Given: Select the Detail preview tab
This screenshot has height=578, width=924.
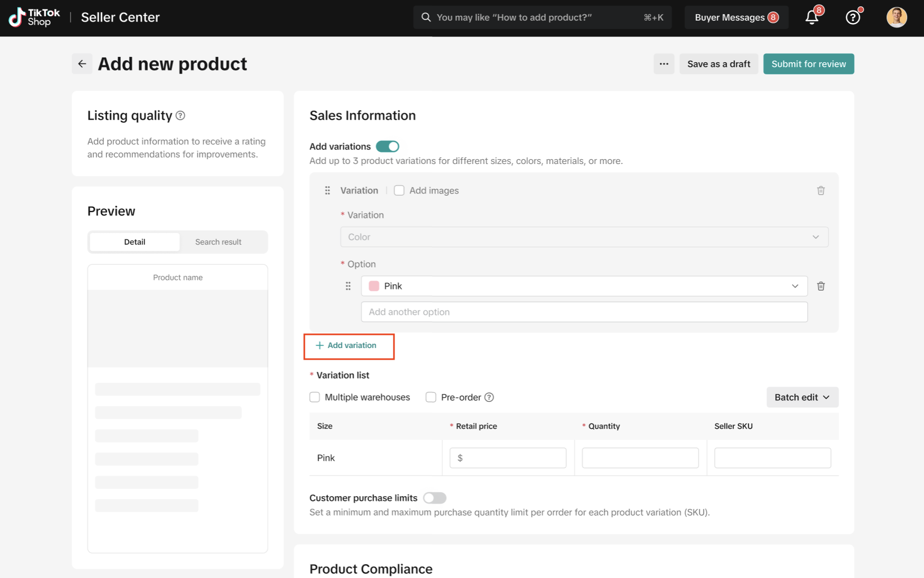Looking at the screenshot, I should [134, 242].
